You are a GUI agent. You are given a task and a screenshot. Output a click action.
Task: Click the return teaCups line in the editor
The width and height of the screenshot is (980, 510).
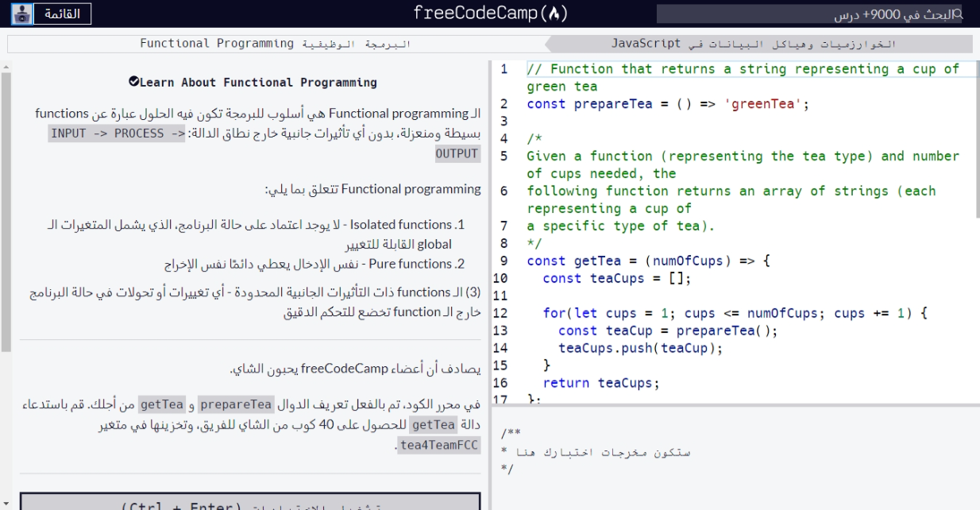600,383
